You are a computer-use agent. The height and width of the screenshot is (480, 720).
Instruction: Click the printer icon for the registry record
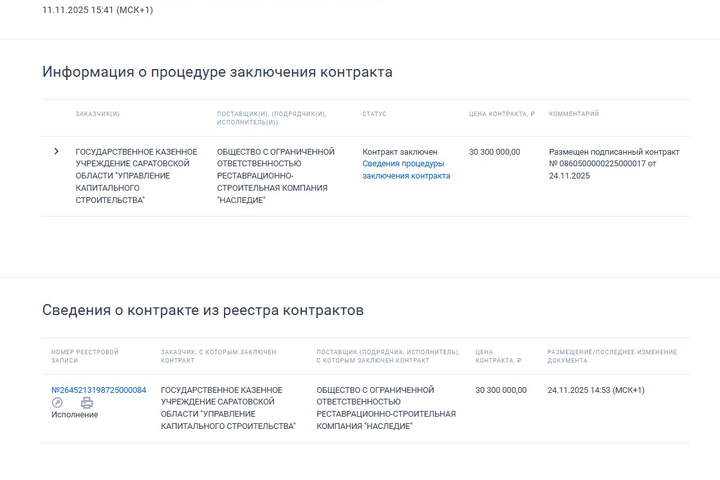point(87,403)
